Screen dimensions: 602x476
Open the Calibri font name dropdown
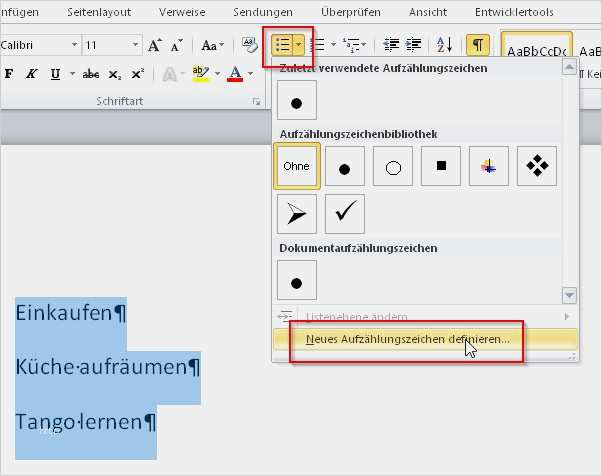coord(74,45)
